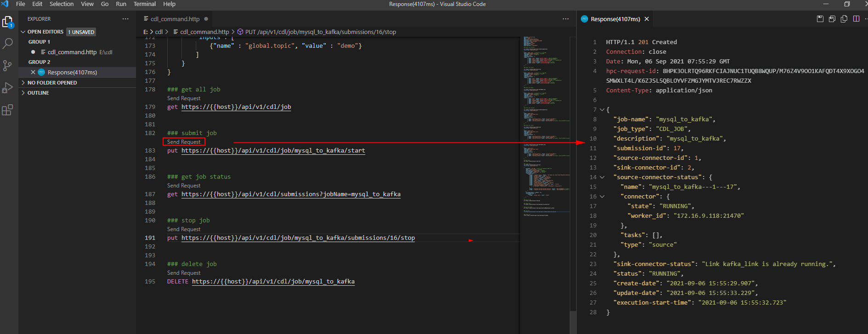Open the View menu
The height and width of the screenshot is (334, 868).
pyautogui.click(x=87, y=4)
